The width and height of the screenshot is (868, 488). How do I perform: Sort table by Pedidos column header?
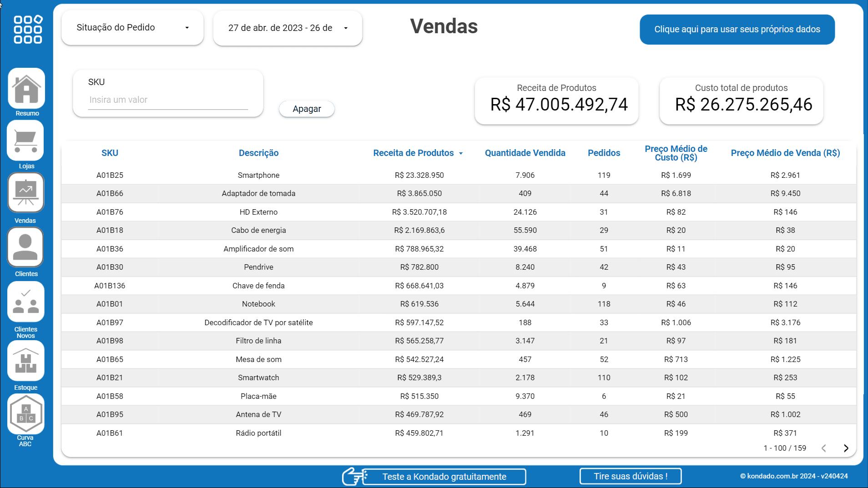(x=604, y=153)
